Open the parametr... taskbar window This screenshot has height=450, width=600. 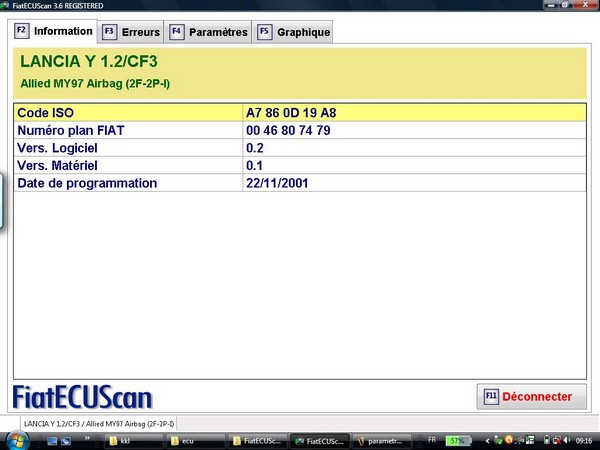click(381, 441)
